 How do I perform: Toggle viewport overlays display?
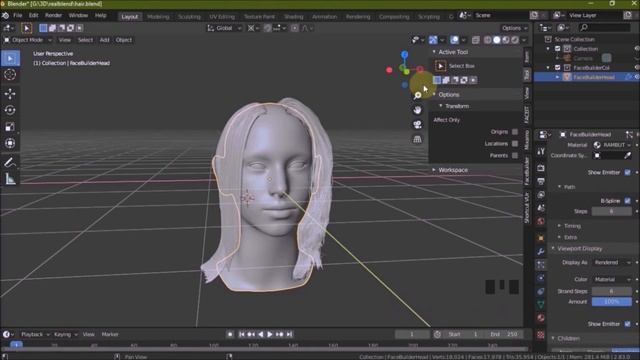pyautogui.click(x=454, y=40)
